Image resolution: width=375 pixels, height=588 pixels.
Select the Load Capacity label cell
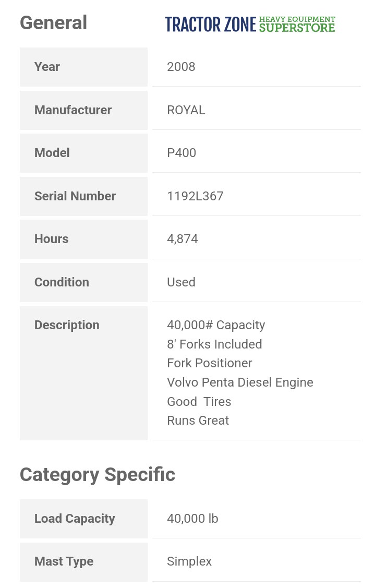83,519
